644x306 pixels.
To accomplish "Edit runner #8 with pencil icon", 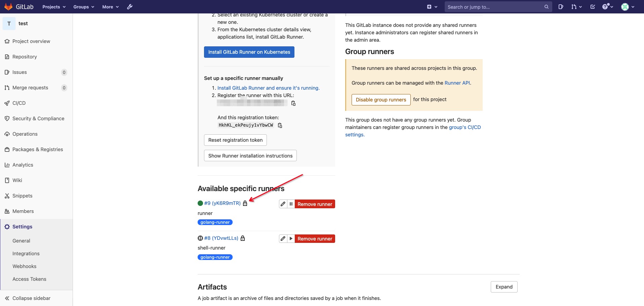I will pyautogui.click(x=283, y=238).
